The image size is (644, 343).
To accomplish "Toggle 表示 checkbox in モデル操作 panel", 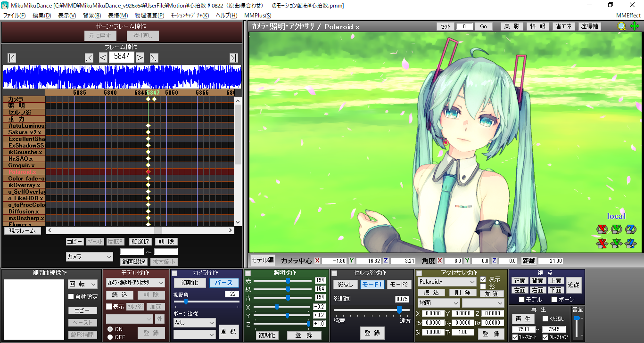I will 109,307.
